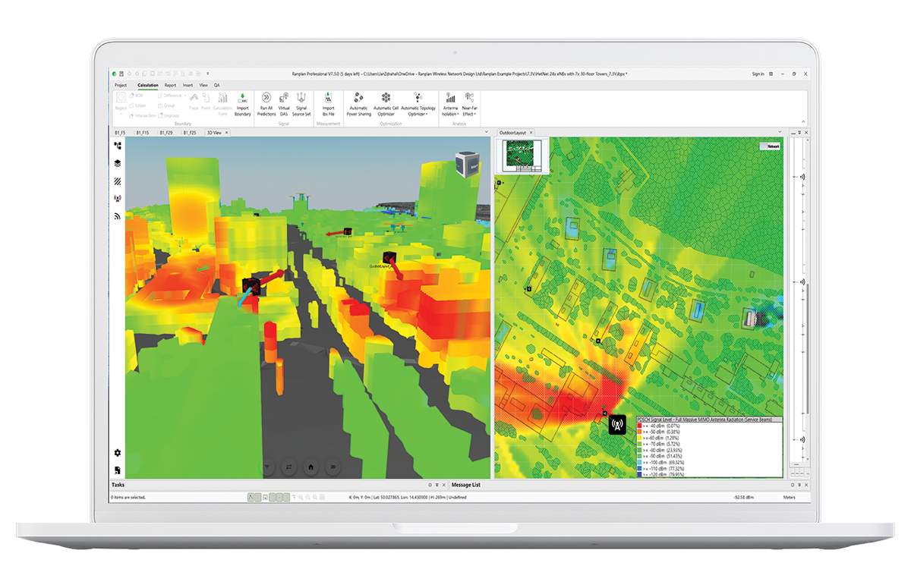Click the Run All Predictions icon
911x588 pixels.
(266, 99)
